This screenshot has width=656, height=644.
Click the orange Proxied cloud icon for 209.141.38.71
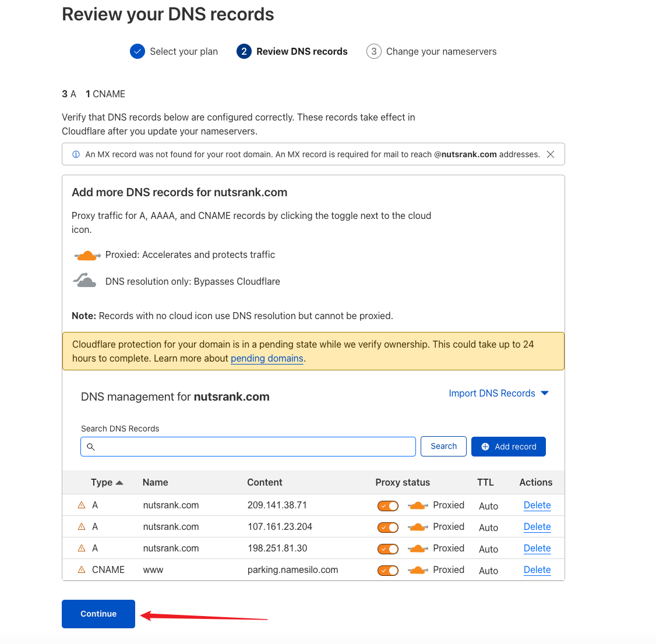coord(418,505)
